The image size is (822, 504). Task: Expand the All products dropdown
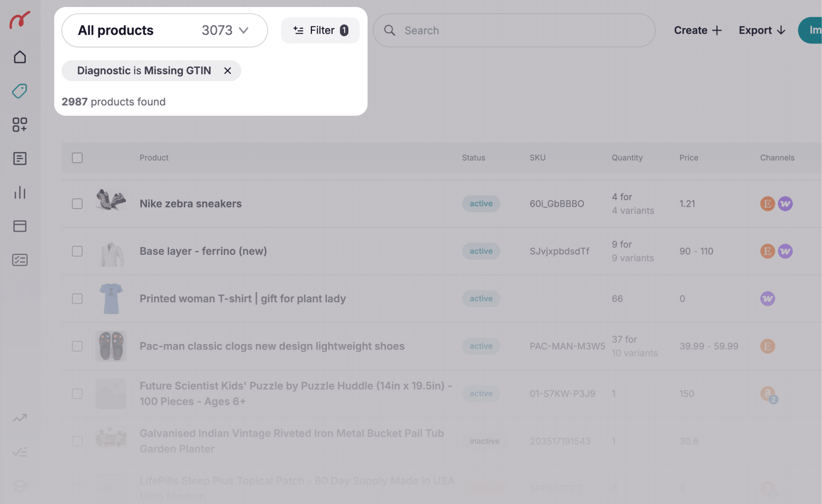[164, 30]
